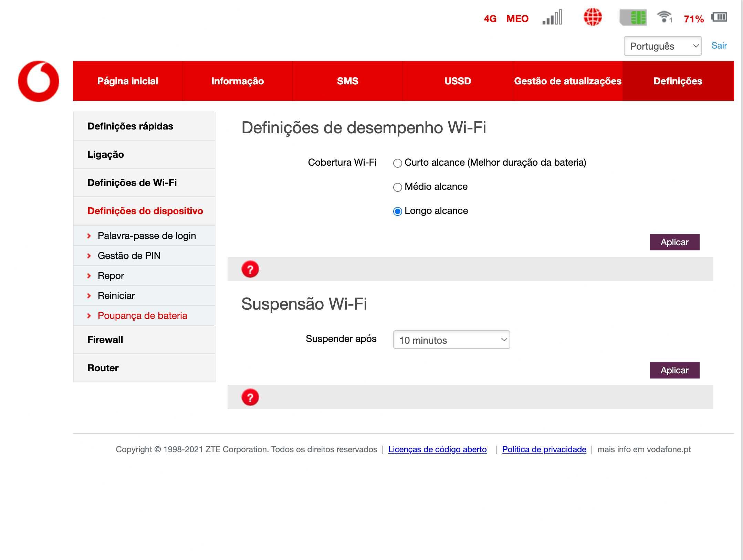
Task: Open Gestão de atualizações tab
Action: tap(568, 81)
